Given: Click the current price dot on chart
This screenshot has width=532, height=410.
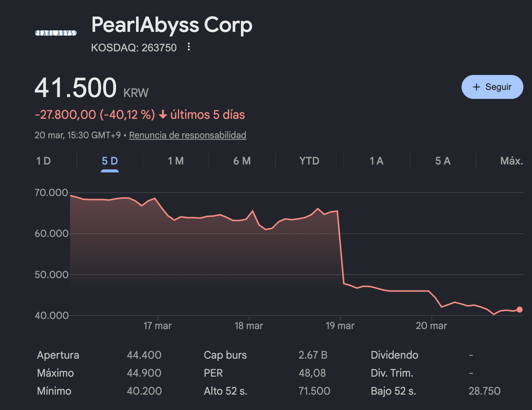Looking at the screenshot, I should click(x=519, y=310).
